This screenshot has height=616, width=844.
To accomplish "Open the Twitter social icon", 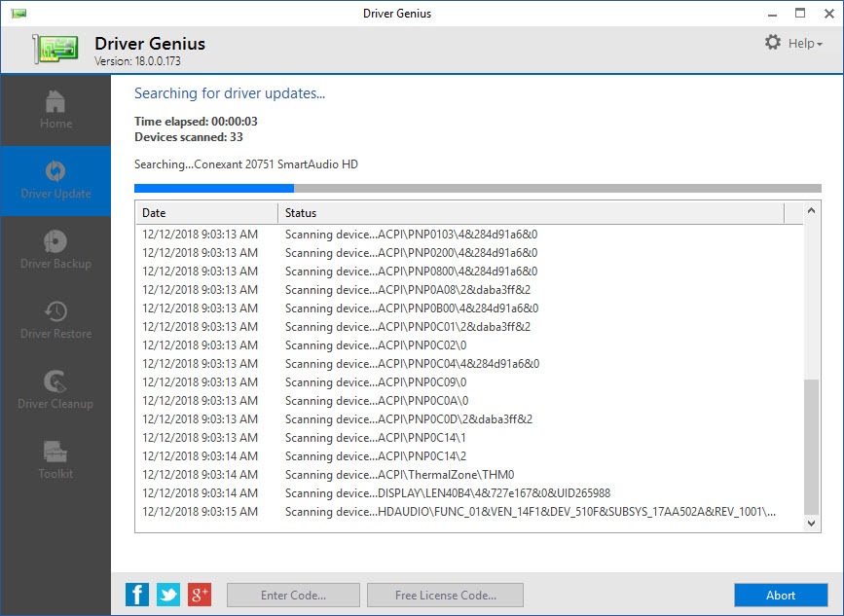I will pos(168,595).
